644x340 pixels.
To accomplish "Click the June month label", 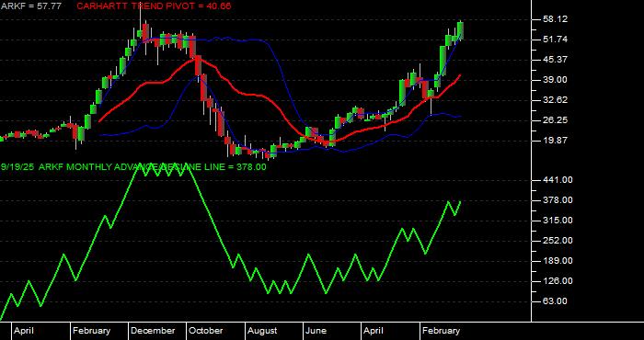I will (316, 331).
